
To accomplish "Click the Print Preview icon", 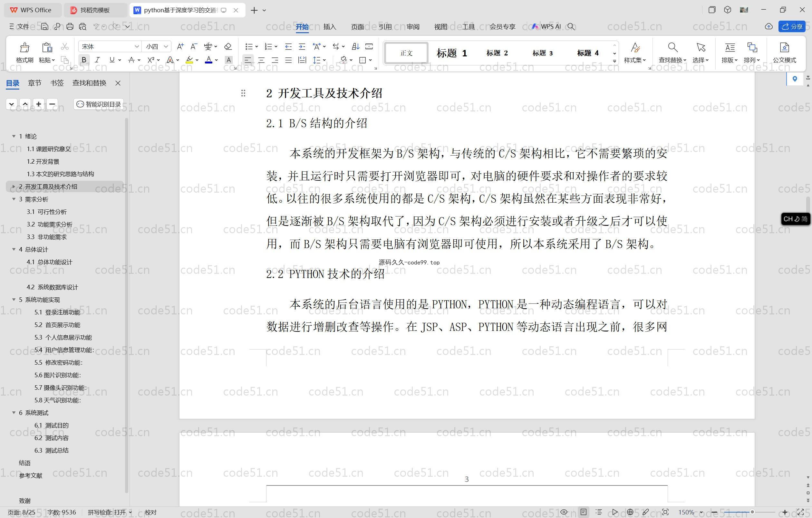I will (82, 26).
